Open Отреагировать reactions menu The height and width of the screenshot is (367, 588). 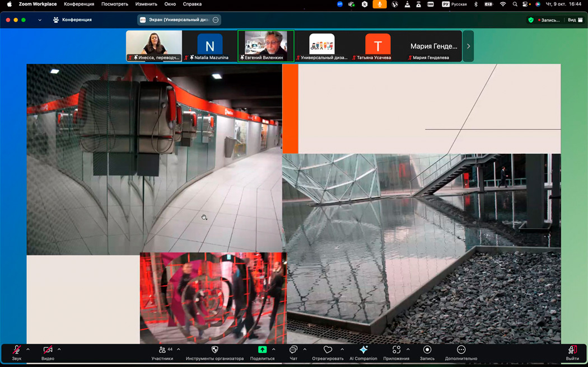click(328, 352)
